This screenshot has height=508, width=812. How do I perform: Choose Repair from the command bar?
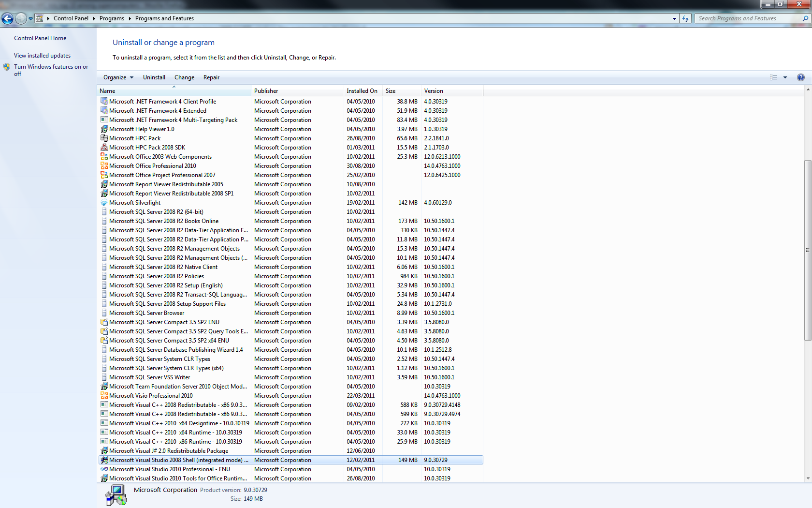pyautogui.click(x=211, y=77)
